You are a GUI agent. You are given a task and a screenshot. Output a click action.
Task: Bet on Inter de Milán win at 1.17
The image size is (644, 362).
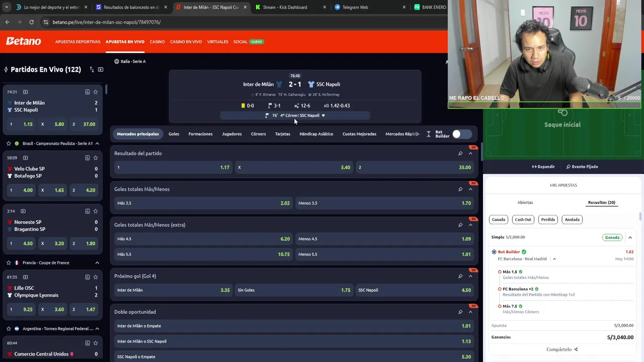173,167
